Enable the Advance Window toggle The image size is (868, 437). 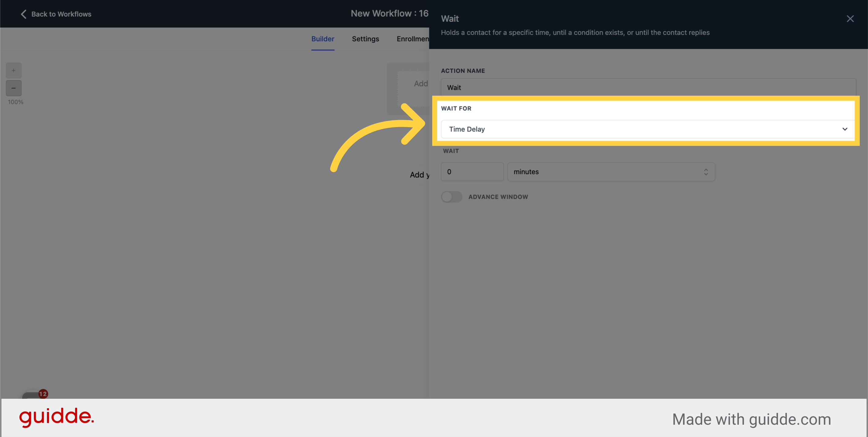click(452, 197)
